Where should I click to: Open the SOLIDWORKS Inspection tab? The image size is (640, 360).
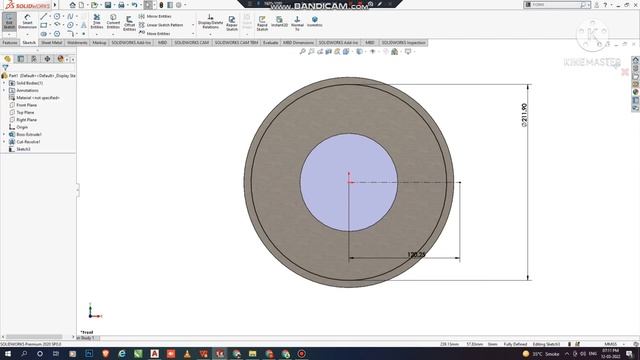[403, 42]
